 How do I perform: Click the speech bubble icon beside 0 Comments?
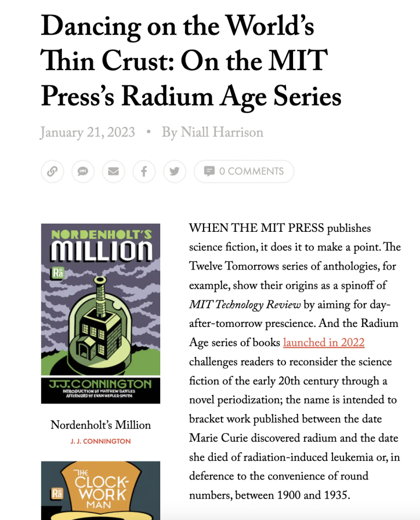[x=209, y=172]
